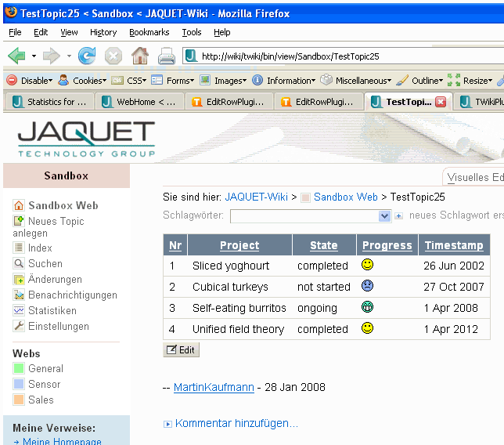
Task: Switch to the WebHome tab
Action: [139, 102]
